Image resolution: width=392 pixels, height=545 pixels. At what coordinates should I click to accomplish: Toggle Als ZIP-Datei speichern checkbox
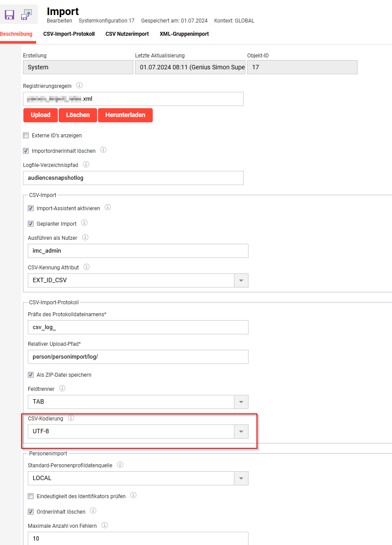point(30,375)
